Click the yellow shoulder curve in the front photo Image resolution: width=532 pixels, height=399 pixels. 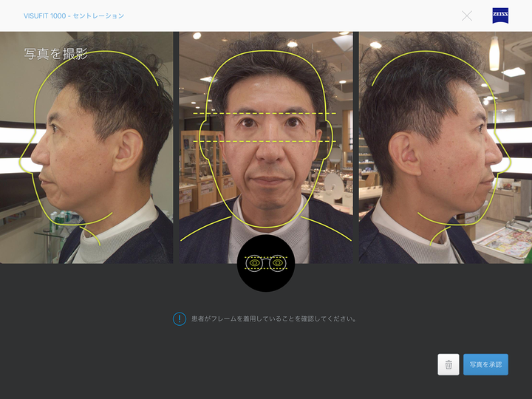coord(199,231)
